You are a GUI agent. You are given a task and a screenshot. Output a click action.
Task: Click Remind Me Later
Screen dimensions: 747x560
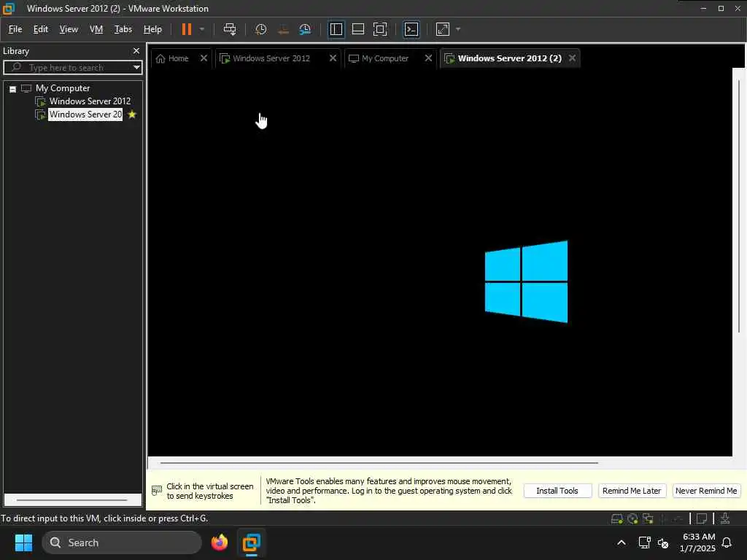coord(632,491)
